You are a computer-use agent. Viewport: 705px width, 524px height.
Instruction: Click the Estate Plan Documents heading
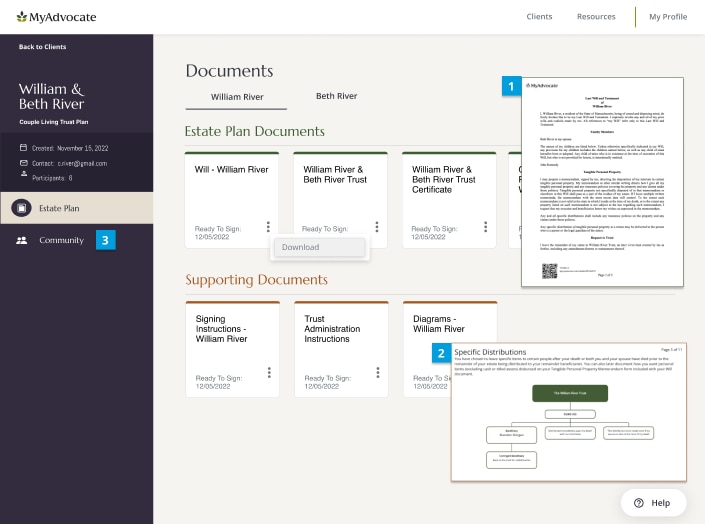click(x=254, y=131)
